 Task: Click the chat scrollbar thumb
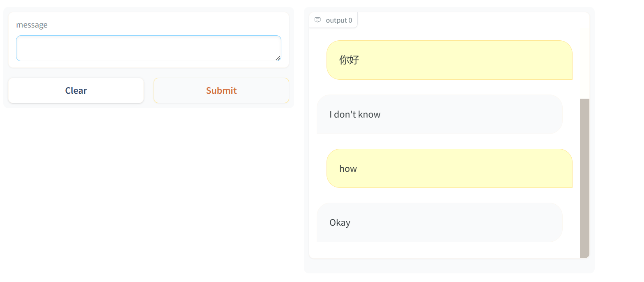tap(584, 178)
